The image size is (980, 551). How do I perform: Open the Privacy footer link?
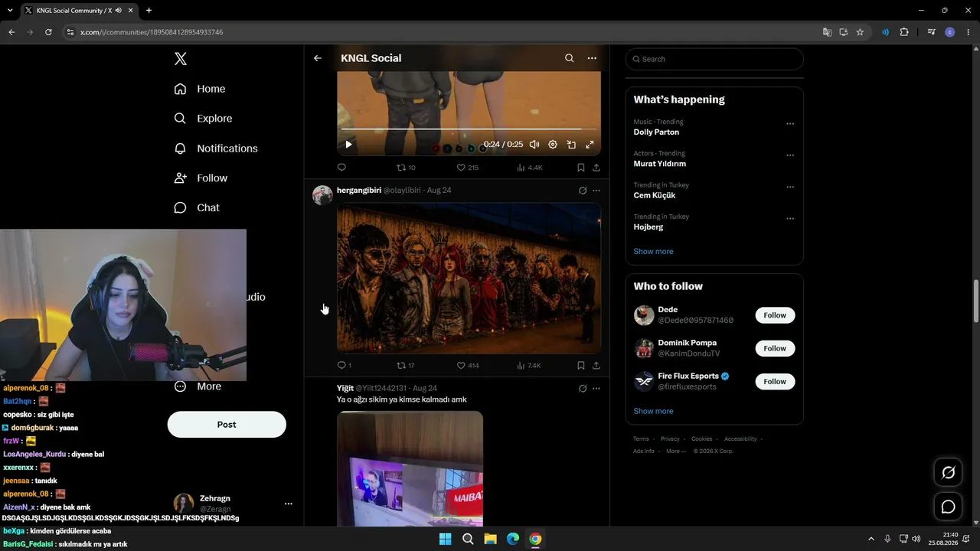point(670,439)
